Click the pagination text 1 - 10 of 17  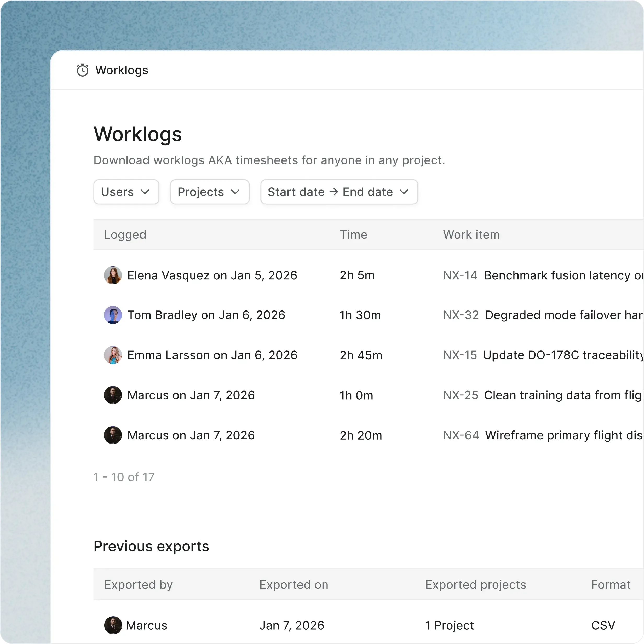coord(124,477)
